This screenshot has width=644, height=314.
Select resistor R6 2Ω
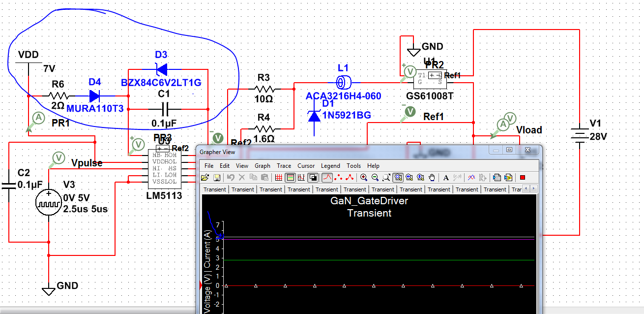tap(58, 96)
